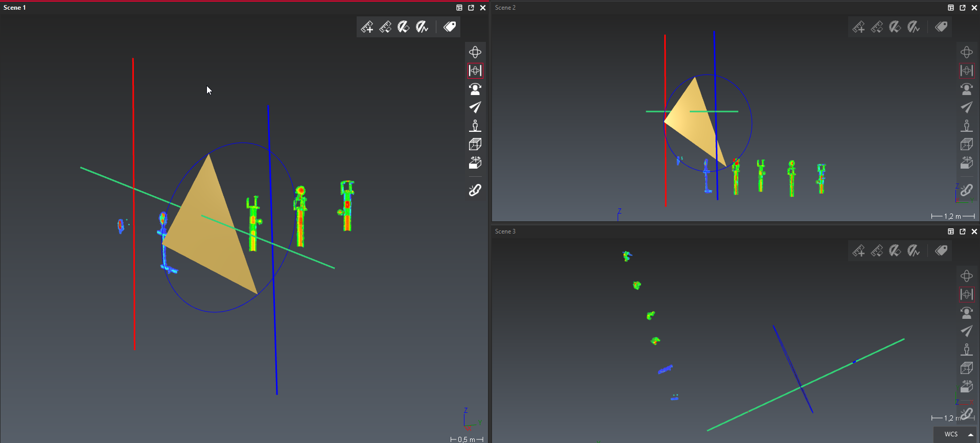Click delete measurement ruler icon in Scene 1
980x443 pixels.
click(x=385, y=27)
